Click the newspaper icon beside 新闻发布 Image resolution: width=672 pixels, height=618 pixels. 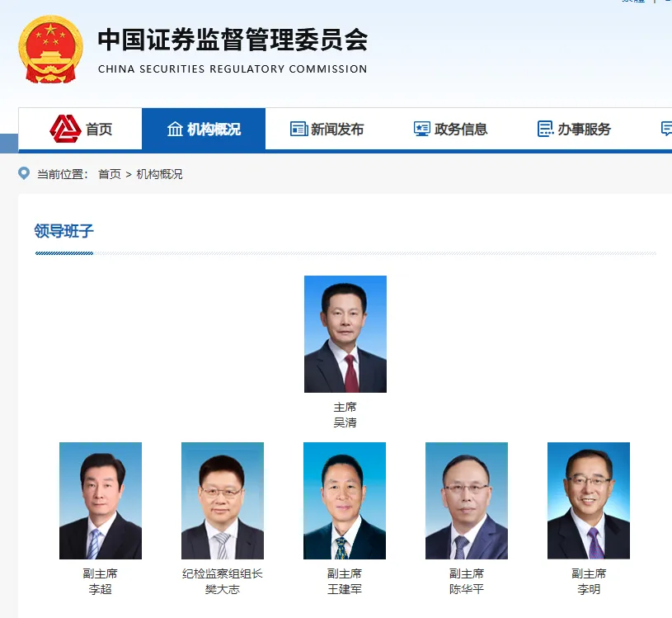[298, 129]
